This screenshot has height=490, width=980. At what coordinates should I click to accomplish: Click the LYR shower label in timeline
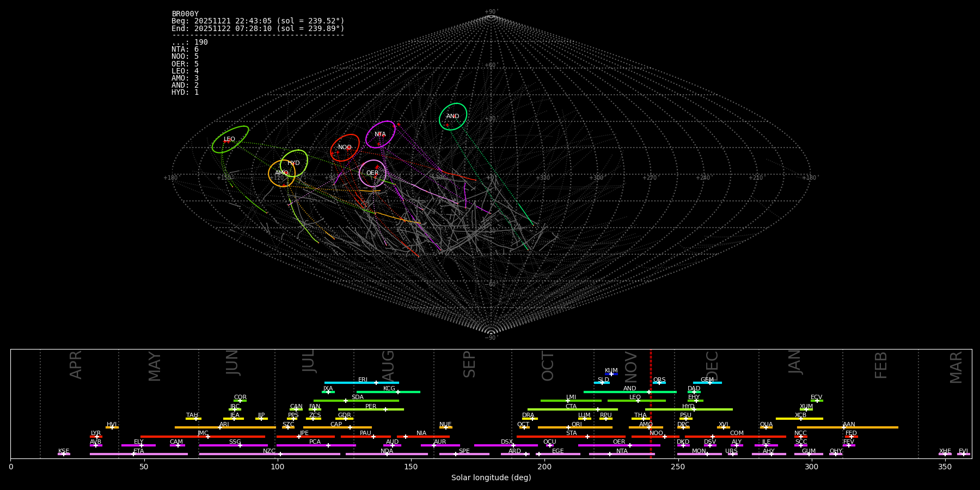point(96,433)
